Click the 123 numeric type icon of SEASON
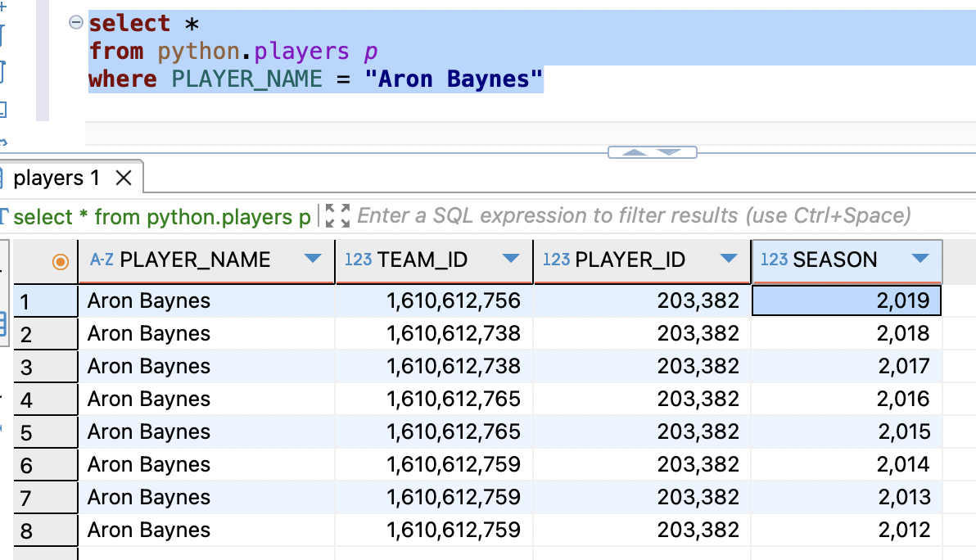 [x=775, y=260]
